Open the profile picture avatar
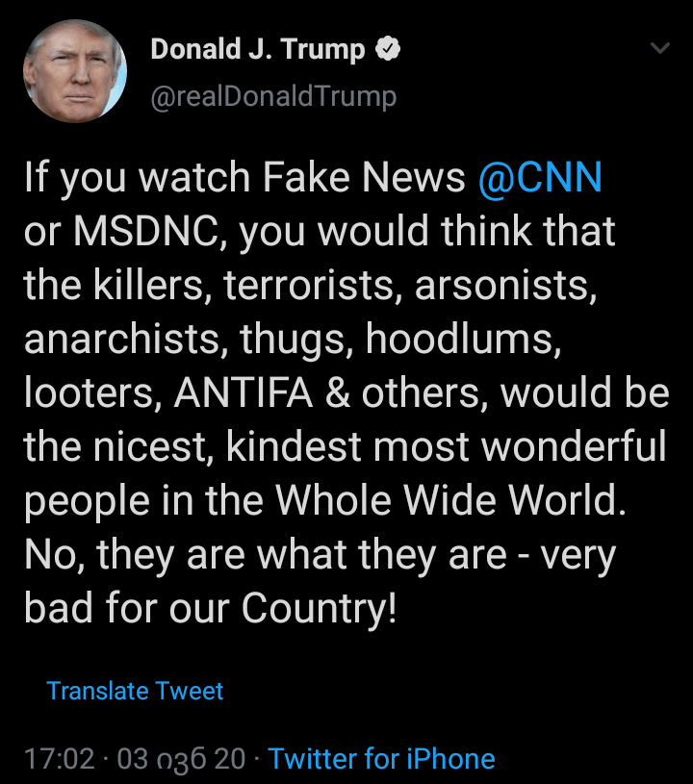 pyautogui.click(x=74, y=71)
